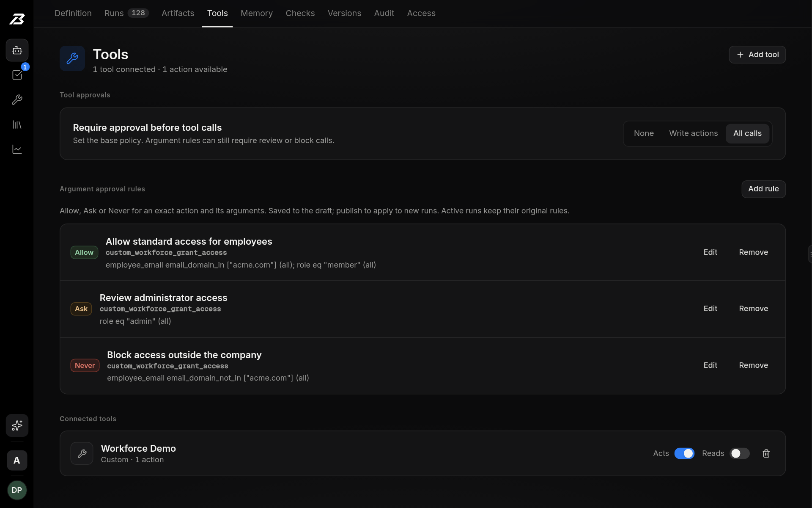The width and height of the screenshot is (812, 508).
Task: Click the Add tool button
Action: [x=757, y=55]
